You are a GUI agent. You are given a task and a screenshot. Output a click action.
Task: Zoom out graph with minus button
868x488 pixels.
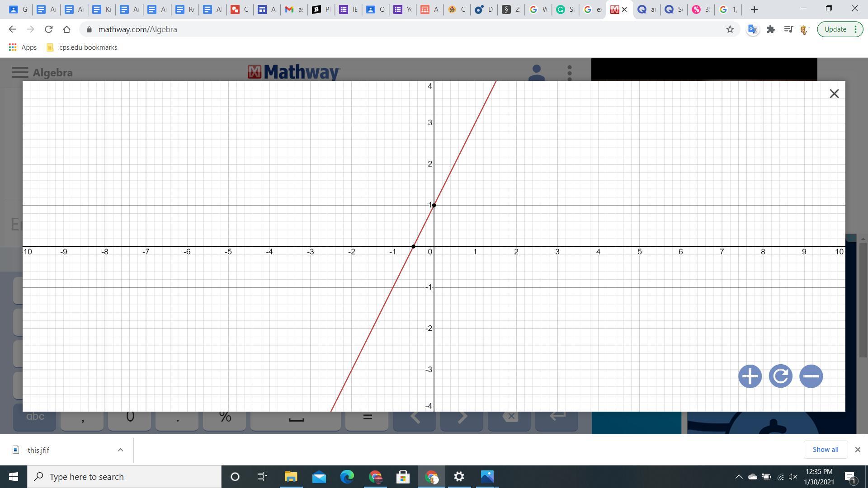point(811,376)
